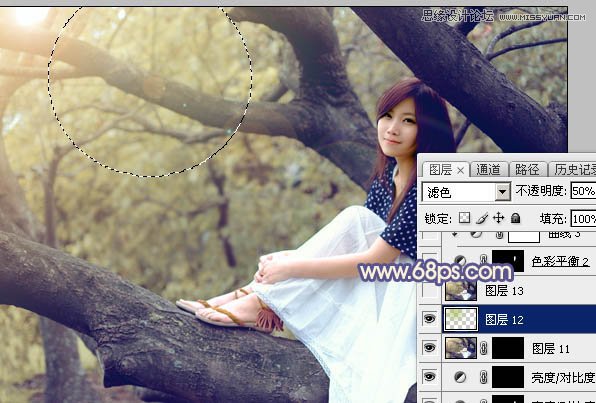Select the 图层 11 layer name
Viewport: 596px width, 403px height.
point(551,348)
